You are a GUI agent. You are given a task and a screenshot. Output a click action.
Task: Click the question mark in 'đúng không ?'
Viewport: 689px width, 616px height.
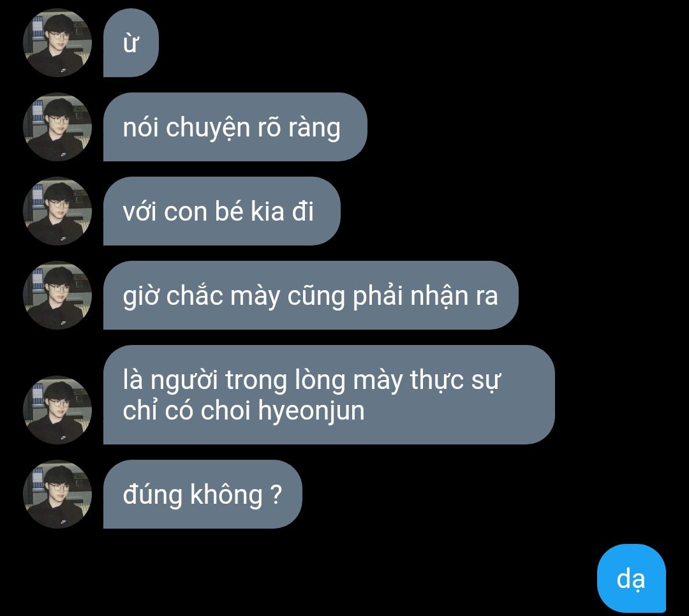pos(276,495)
